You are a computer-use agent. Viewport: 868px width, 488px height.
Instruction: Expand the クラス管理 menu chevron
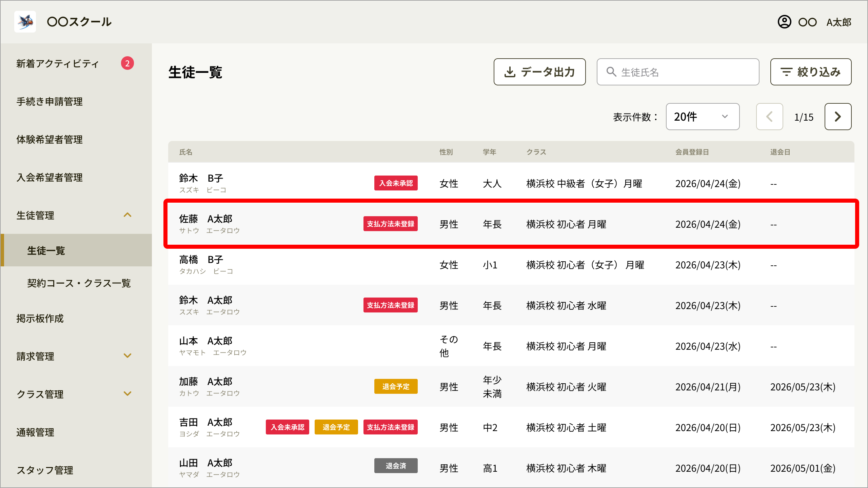127,394
